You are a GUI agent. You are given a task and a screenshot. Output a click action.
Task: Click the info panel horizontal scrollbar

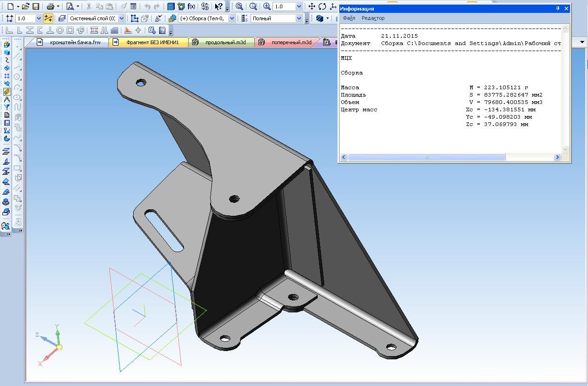click(426, 157)
